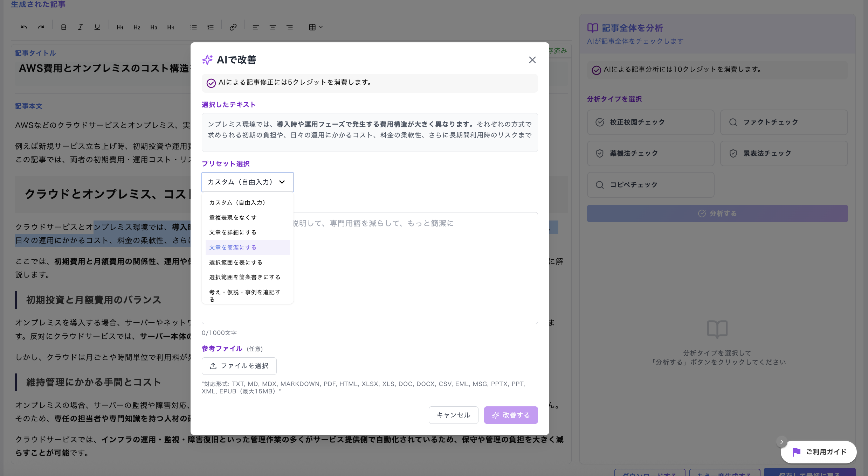868x476 pixels.
Task: Click the redo arrow icon
Action: click(x=41, y=27)
